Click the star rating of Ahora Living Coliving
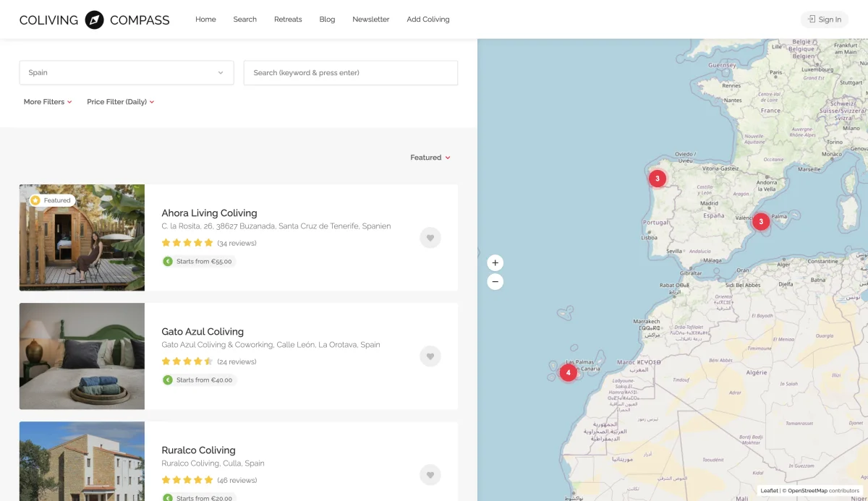 tap(187, 243)
